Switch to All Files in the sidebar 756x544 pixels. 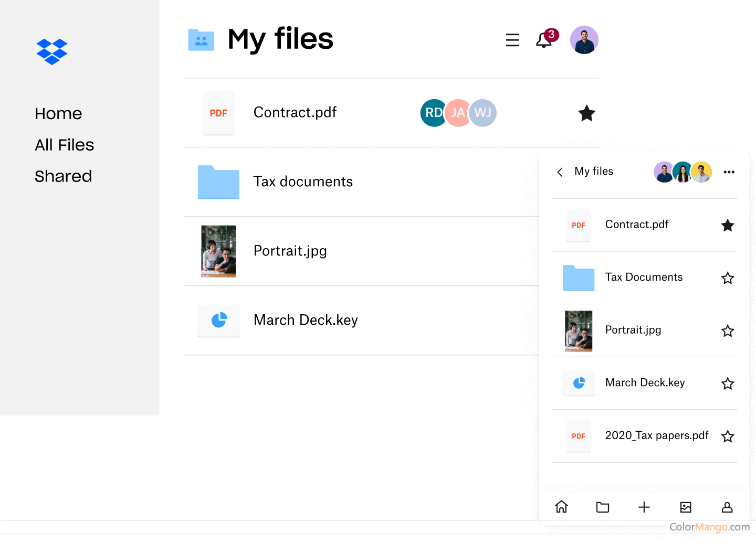click(64, 145)
